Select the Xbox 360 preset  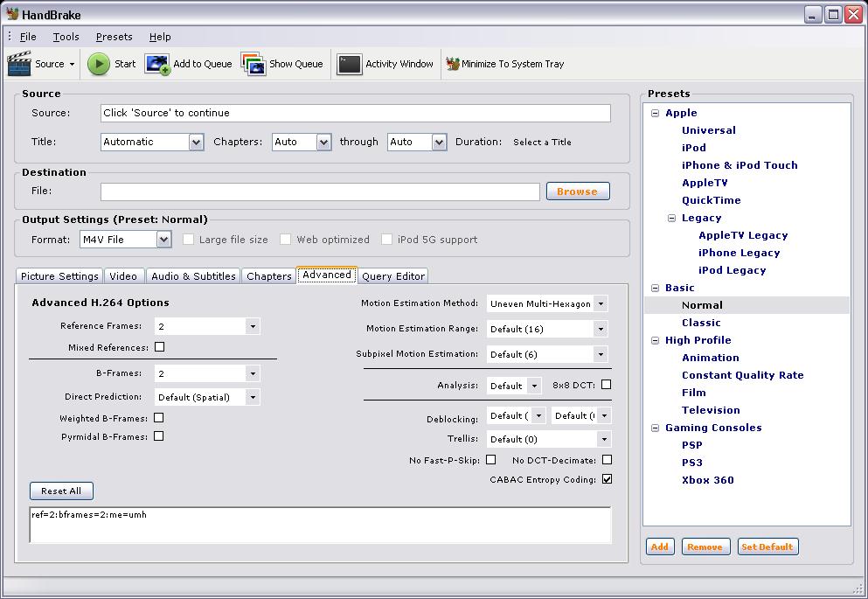(707, 481)
